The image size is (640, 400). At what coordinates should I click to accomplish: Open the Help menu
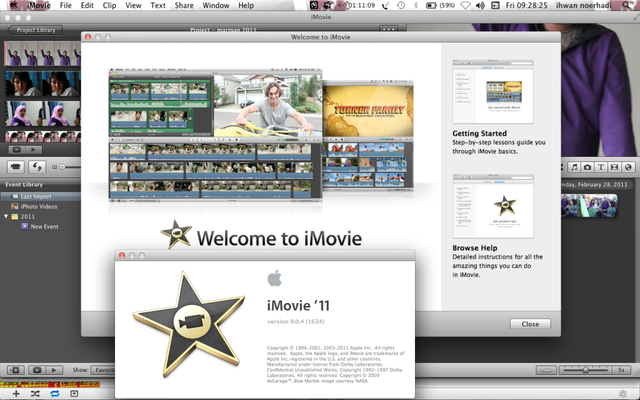click(x=246, y=5)
